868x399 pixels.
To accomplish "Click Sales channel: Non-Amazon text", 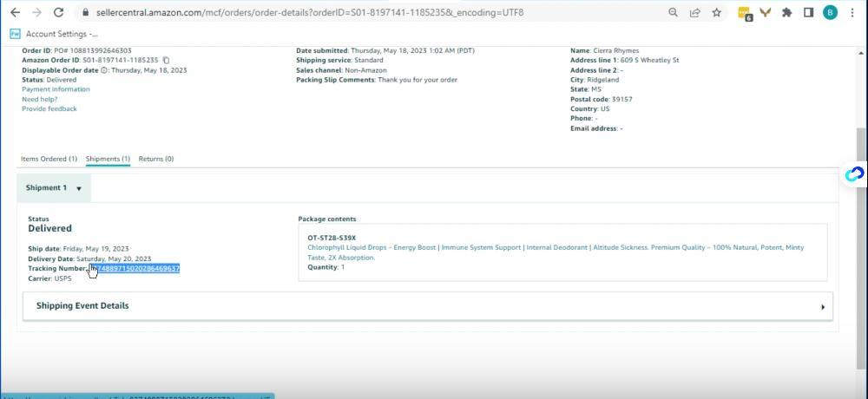I will coord(341,70).
